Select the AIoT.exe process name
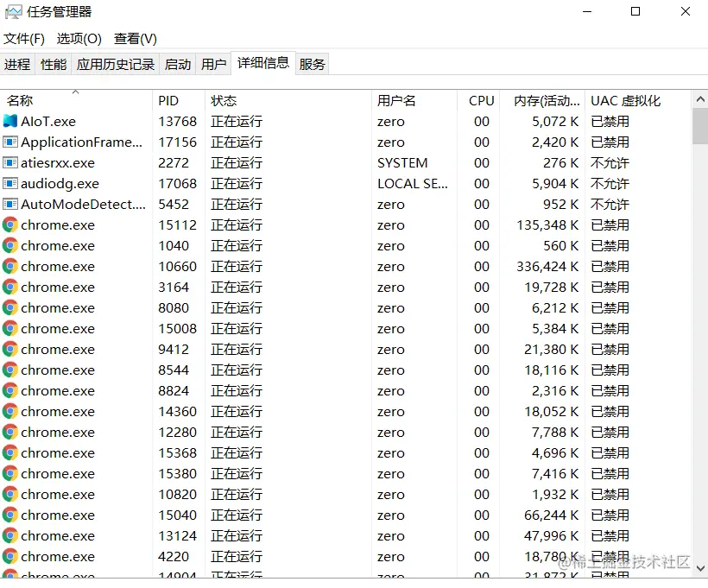Screen dimensions: 708x588 48,122
